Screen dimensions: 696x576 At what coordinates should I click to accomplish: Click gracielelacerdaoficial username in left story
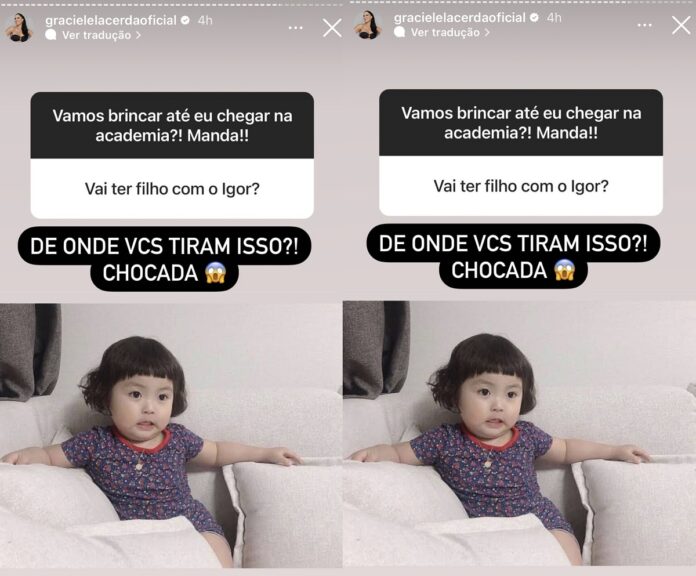pyautogui.click(x=111, y=20)
